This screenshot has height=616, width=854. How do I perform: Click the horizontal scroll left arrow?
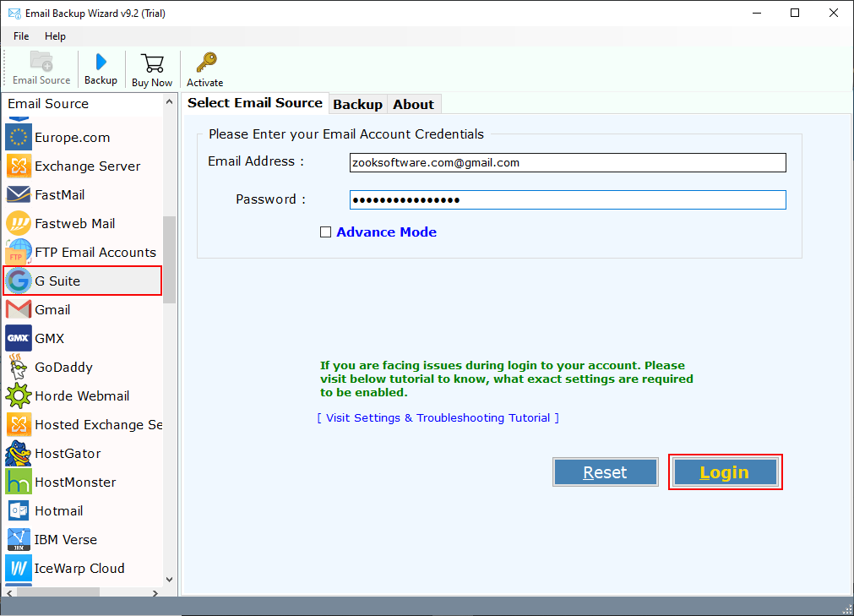click(9, 592)
